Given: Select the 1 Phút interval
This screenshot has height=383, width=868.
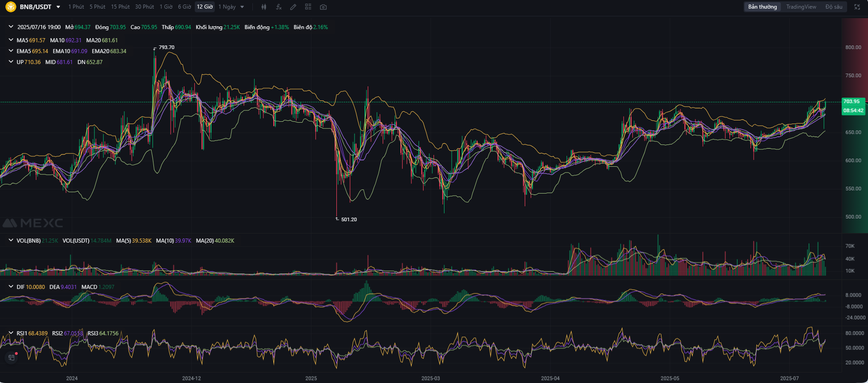Looking at the screenshot, I should pos(76,7).
